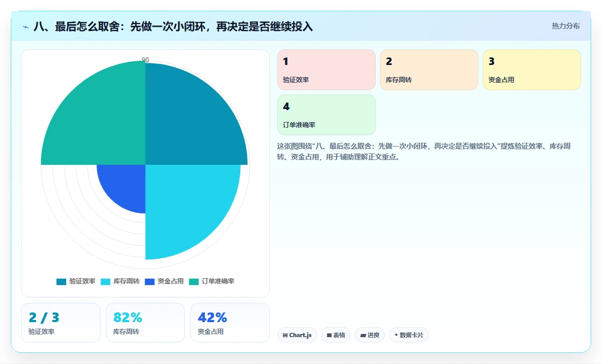Click the 82% 库存周转 stat card
The width and height of the screenshot is (602, 364).
pos(145,323)
